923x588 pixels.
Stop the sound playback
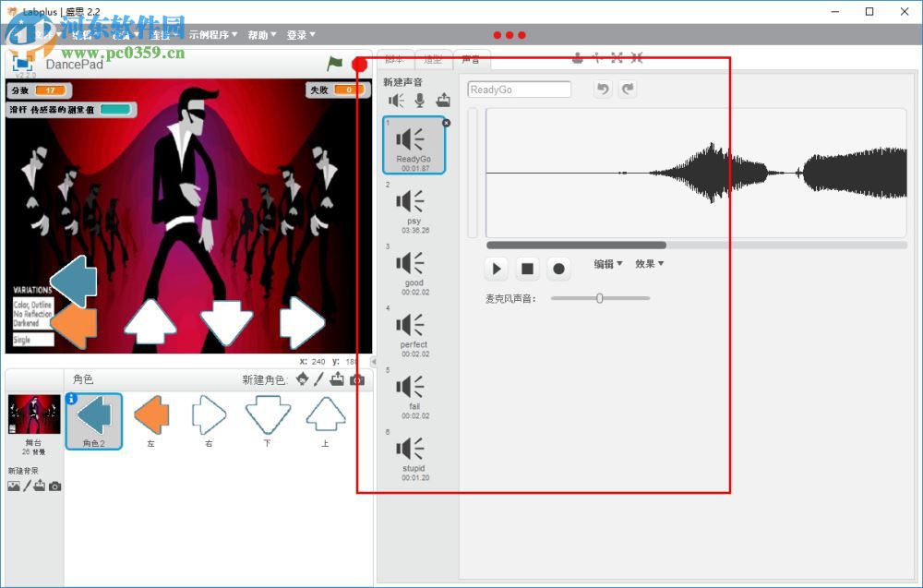click(527, 269)
